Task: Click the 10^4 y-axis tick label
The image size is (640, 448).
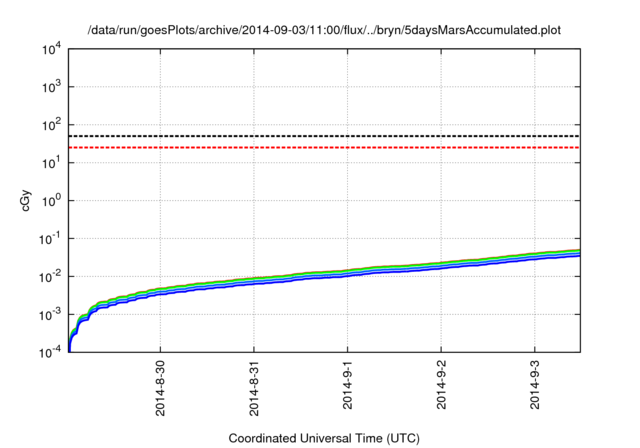Action: tap(52, 49)
